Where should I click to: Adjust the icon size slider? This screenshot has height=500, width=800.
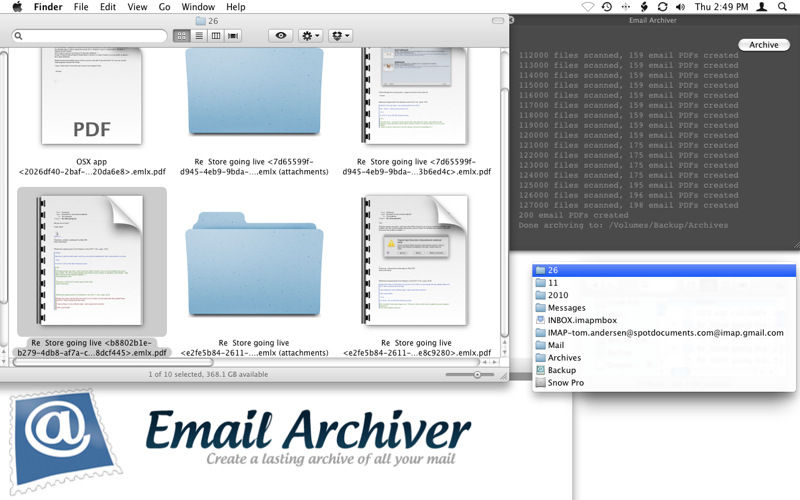click(x=470, y=374)
